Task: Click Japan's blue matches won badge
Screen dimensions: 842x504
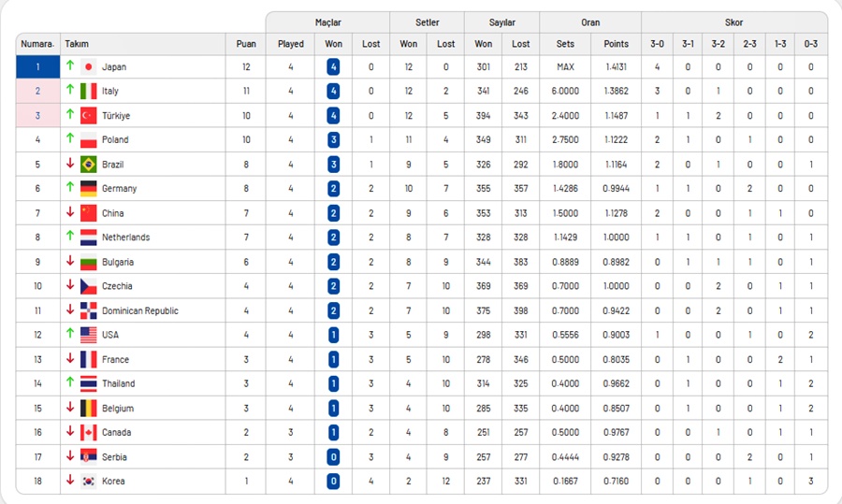Action: [333, 67]
